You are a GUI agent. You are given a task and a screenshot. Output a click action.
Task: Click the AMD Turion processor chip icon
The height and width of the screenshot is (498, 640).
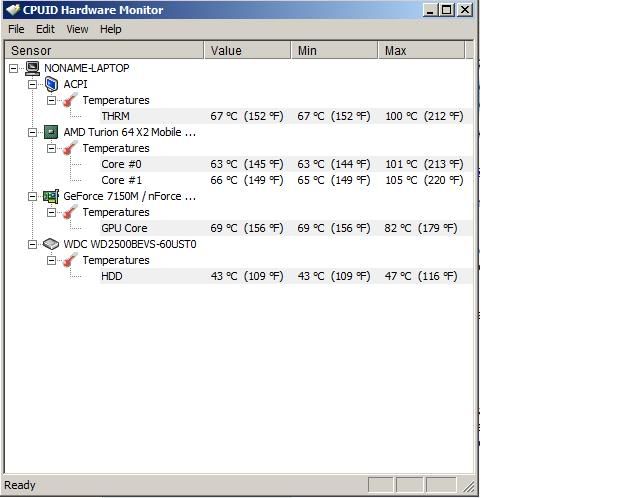(51, 132)
